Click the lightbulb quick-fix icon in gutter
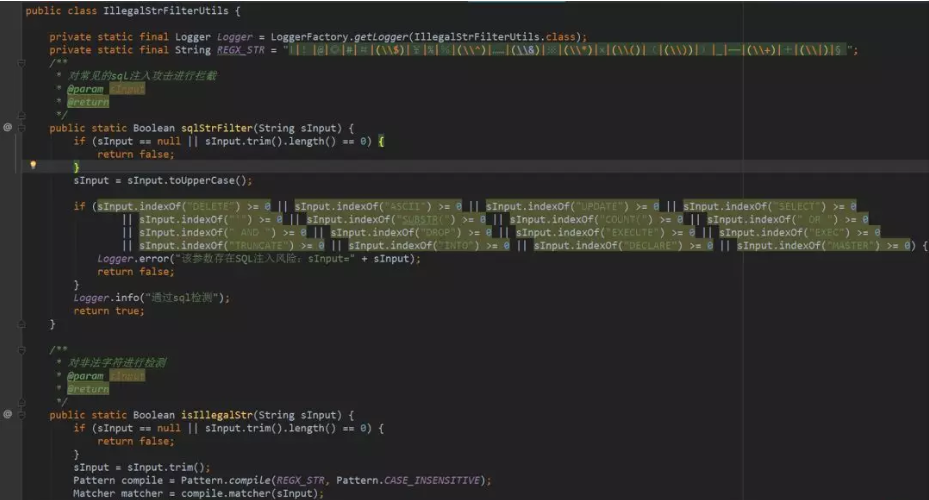Image resolution: width=929 pixels, height=500 pixels. point(33,165)
